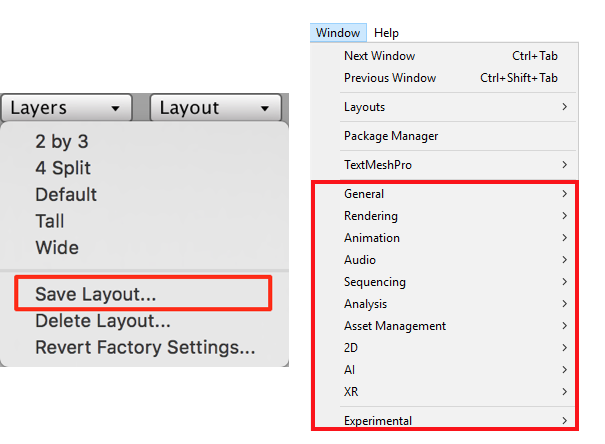The height and width of the screenshot is (444, 605).
Task: Expand the Asset Management submenu
Action: coord(444,326)
